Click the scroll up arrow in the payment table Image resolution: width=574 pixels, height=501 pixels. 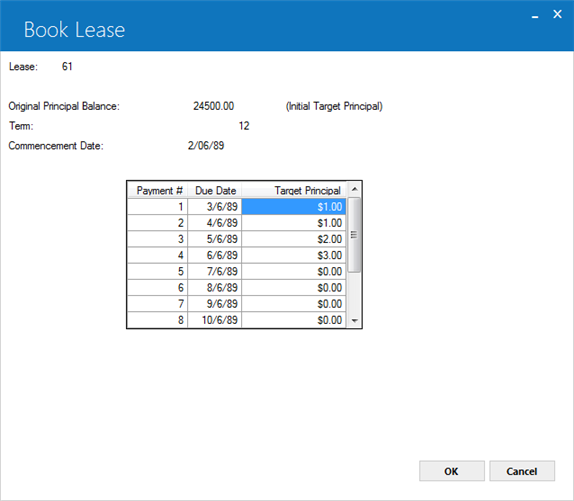point(354,189)
